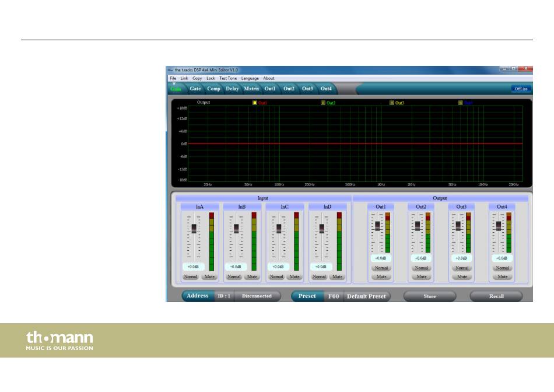
Task: Click the Default Preset name field
Action: (x=366, y=296)
